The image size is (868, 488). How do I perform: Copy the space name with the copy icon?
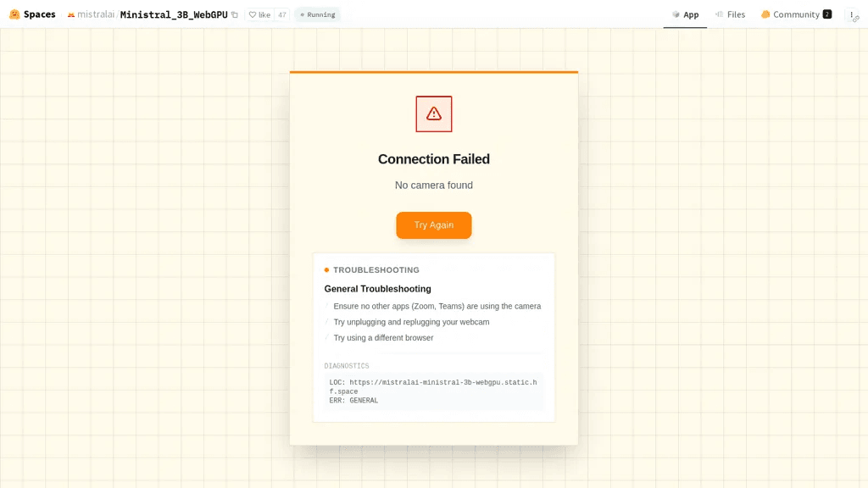[235, 15]
